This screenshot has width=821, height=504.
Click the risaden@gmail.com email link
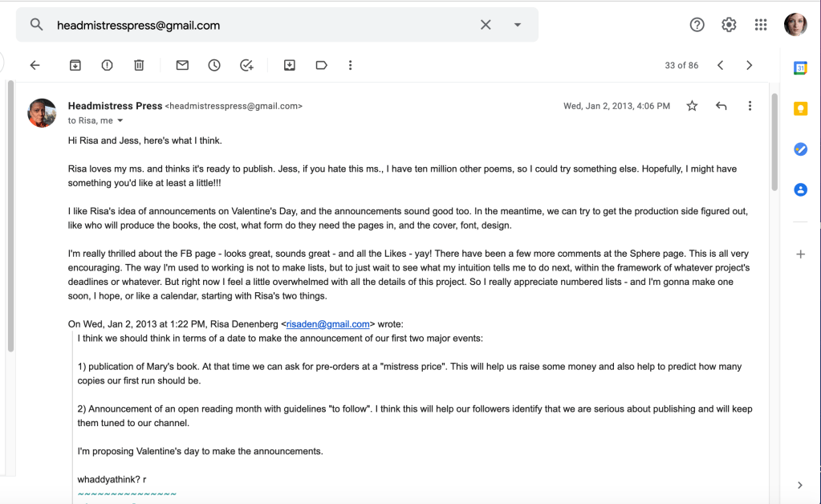[x=327, y=324]
